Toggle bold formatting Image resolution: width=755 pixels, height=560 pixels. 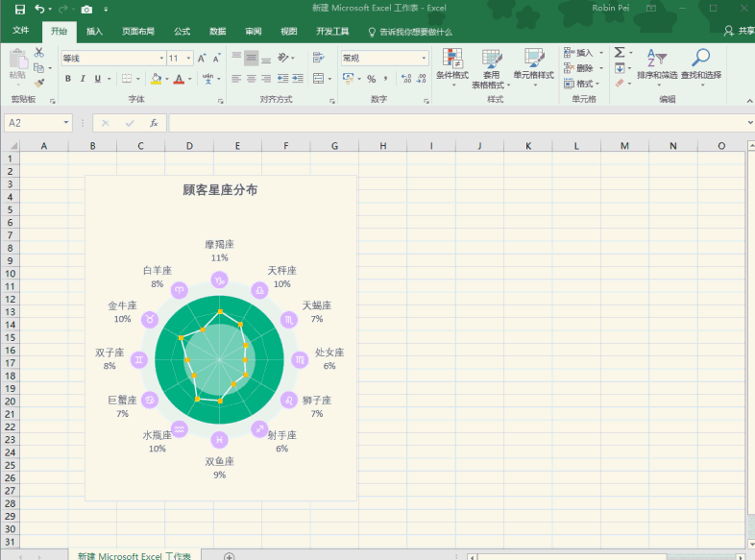68,79
